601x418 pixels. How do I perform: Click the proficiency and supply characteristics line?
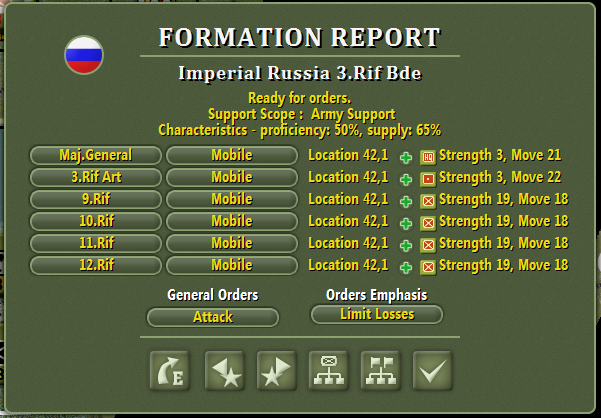point(300,130)
